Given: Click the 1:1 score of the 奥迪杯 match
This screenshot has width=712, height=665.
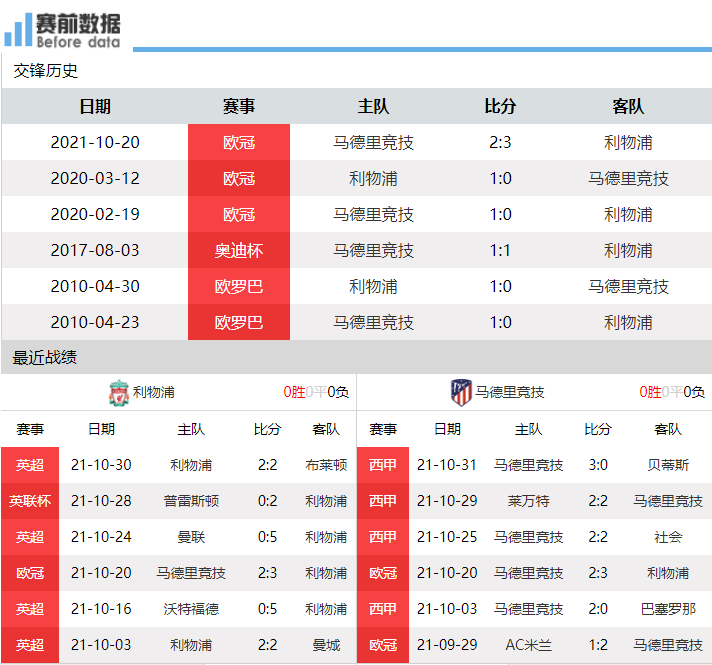Looking at the screenshot, I should (500, 250).
